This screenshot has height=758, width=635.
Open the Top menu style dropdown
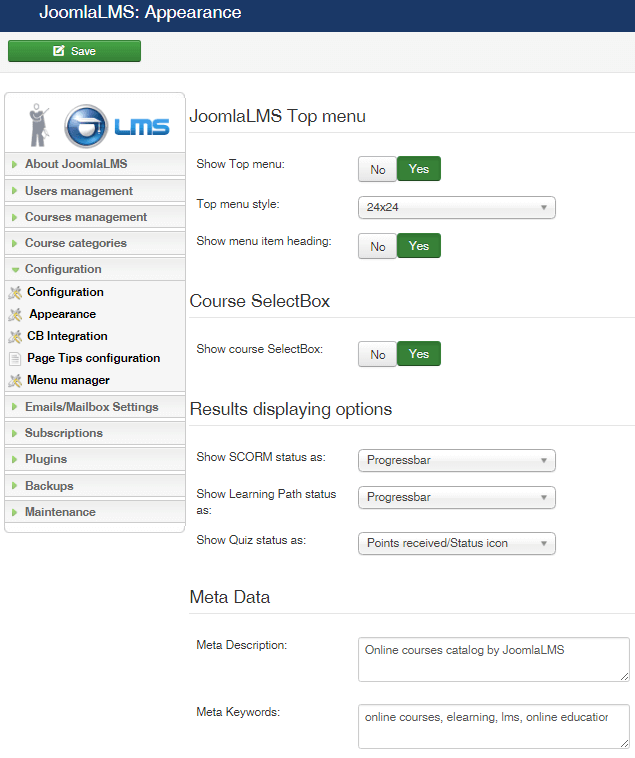coord(457,207)
